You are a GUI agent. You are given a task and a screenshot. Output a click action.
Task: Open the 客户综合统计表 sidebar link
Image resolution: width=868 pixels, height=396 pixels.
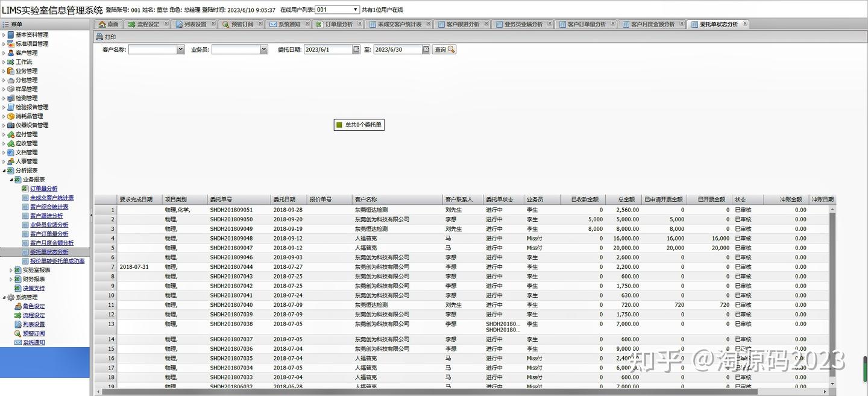pyautogui.click(x=49, y=207)
